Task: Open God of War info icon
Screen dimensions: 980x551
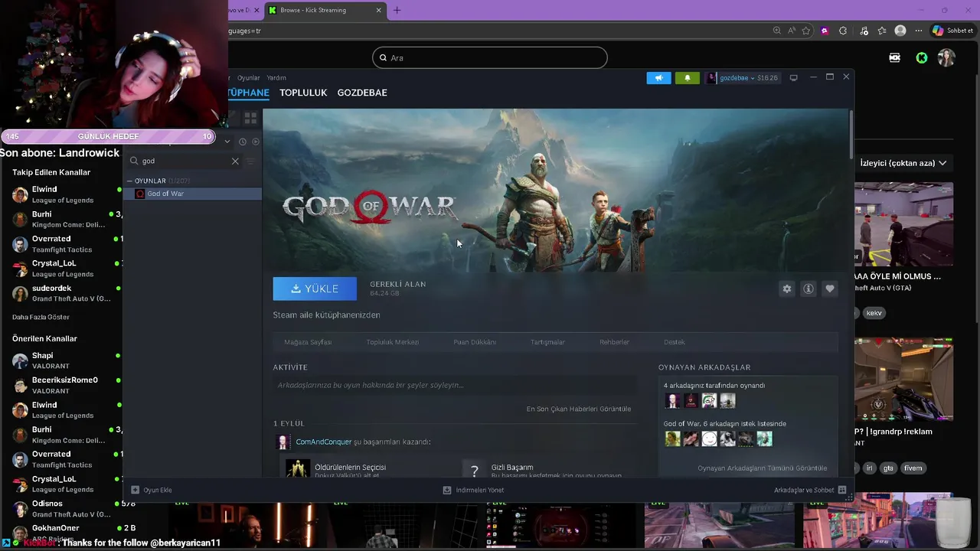Action: pyautogui.click(x=808, y=289)
